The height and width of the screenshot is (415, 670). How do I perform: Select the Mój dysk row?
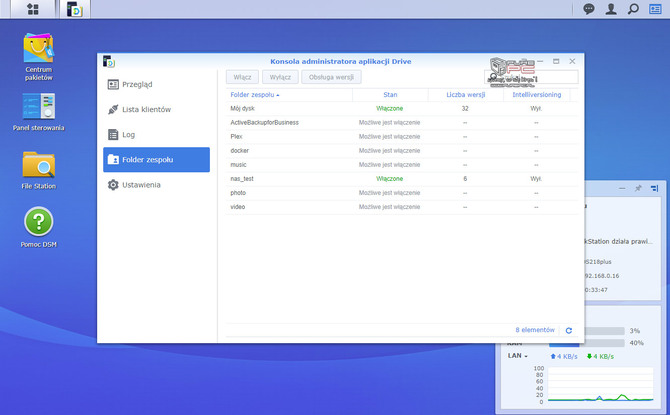[402, 109]
